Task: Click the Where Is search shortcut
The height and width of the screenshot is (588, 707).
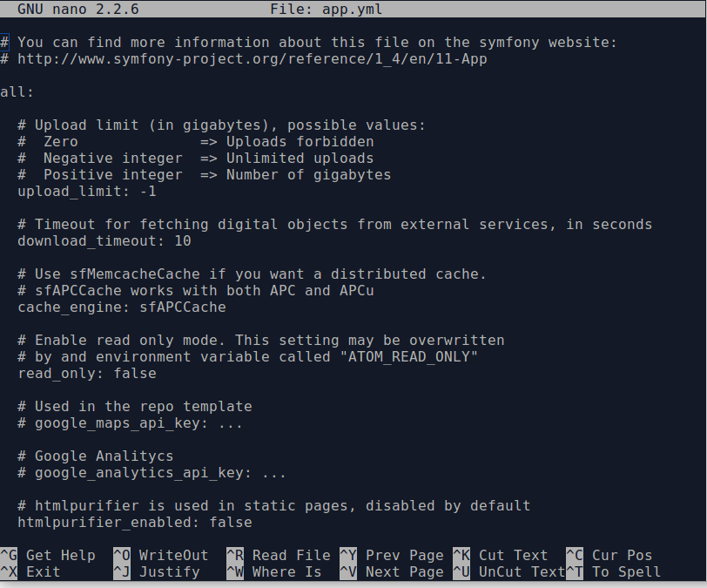Action: coord(286,571)
